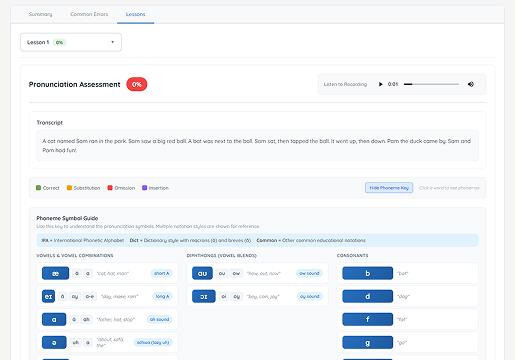Click the Diphthongs (Vowel Blends) header
The width and height of the screenshot is (515, 360).
(x=222, y=256)
